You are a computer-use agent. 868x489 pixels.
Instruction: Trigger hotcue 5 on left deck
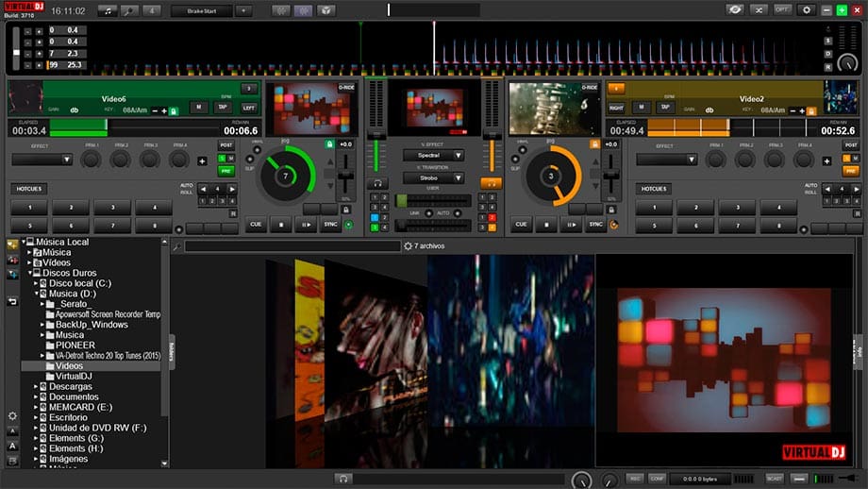coord(30,226)
